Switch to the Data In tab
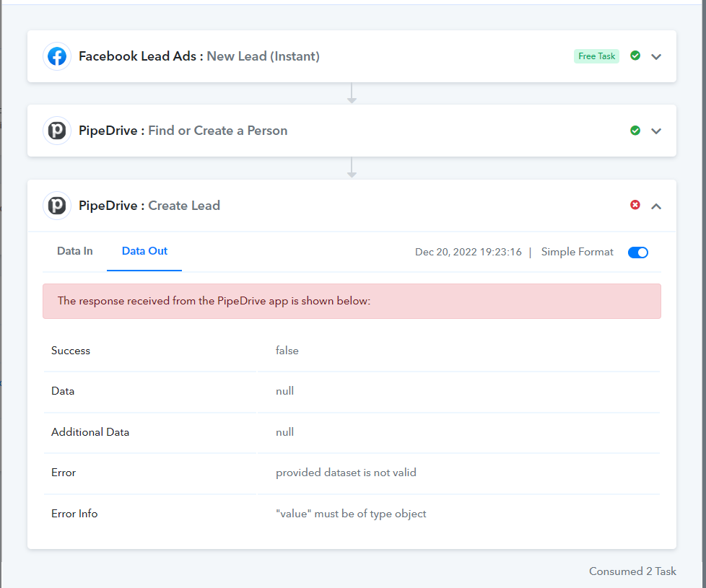Screen dimensions: 706x588 (x=75, y=251)
